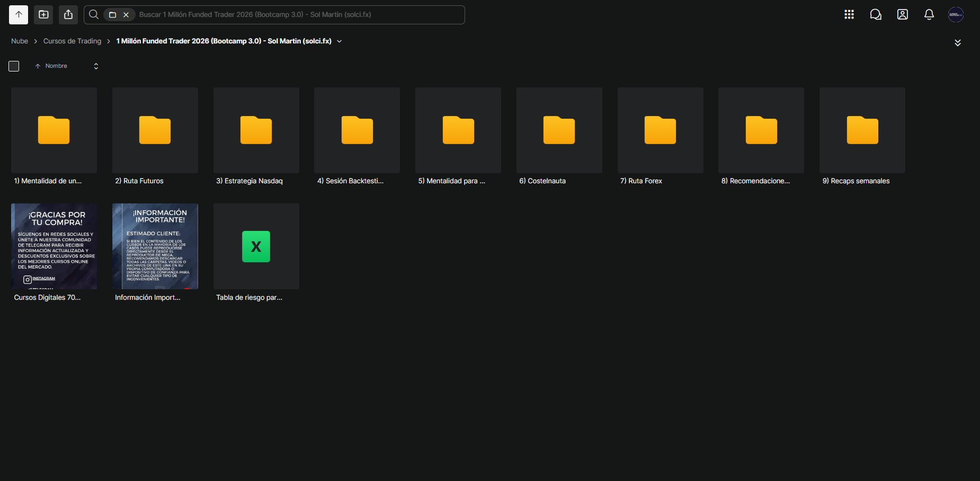Click the upload arrow button
This screenshot has width=980, height=481.
click(19, 15)
